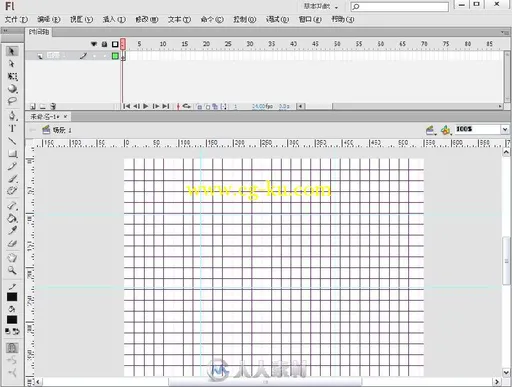Select the Bone tool
512x387 pixels.
(12, 206)
